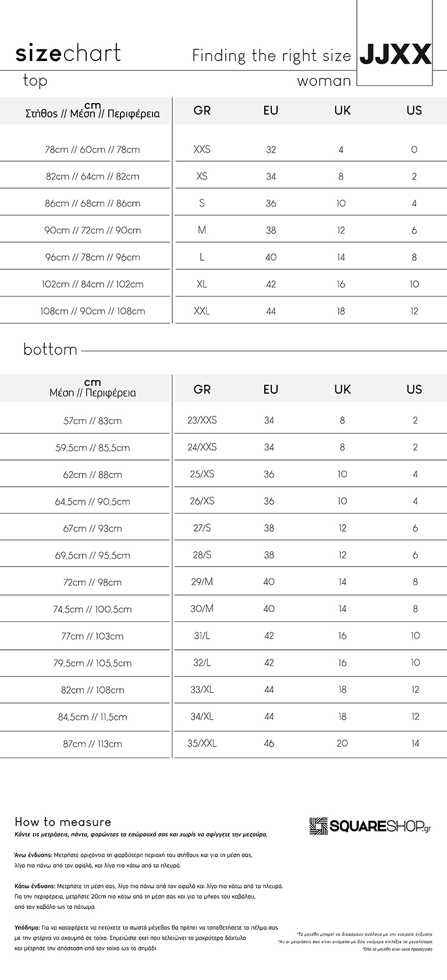Image resolution: width=447 pixels, height=980 pixels.
Task: Click the JJXX brand logo
Action: (x=396, y=54)
